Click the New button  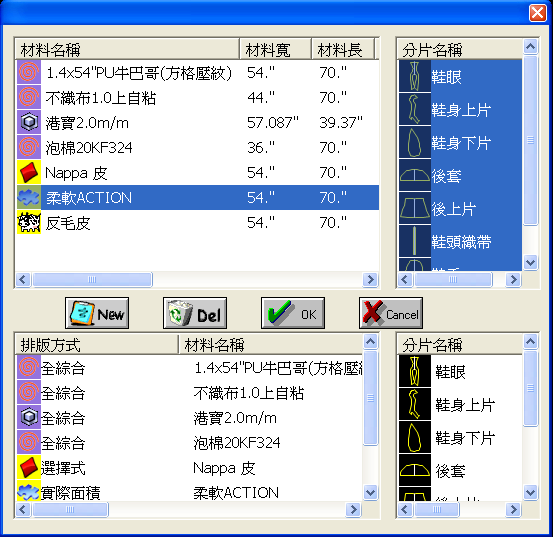(97, 313)
